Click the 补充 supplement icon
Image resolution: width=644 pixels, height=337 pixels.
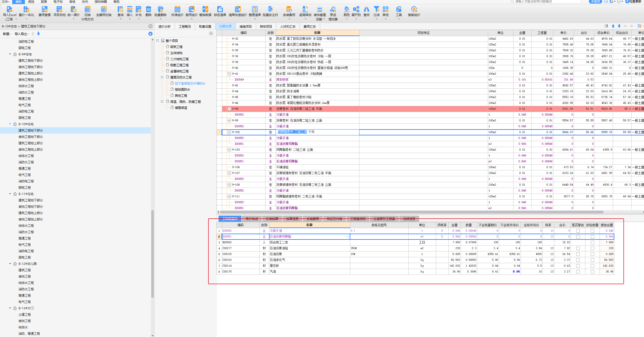[139, 9]
